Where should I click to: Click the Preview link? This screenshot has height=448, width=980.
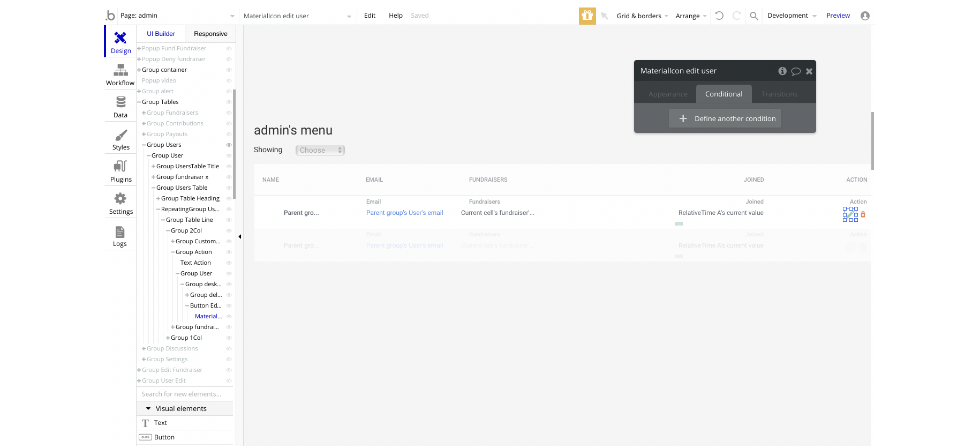(838, 16)
